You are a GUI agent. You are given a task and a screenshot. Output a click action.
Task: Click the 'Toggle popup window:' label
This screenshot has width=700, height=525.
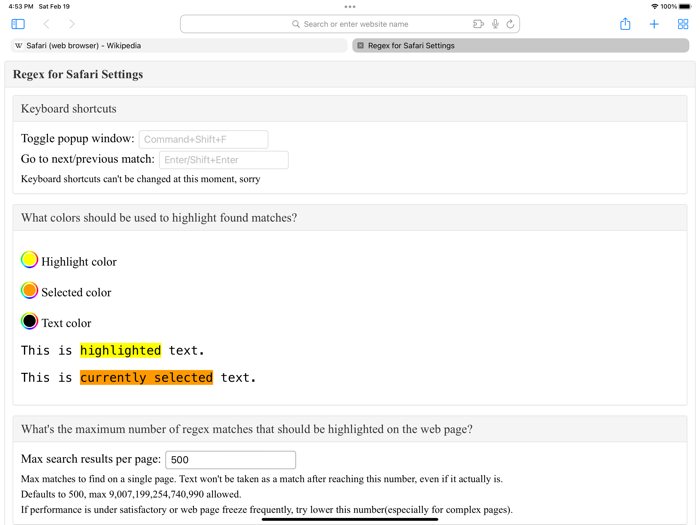[x=78, y=138]
